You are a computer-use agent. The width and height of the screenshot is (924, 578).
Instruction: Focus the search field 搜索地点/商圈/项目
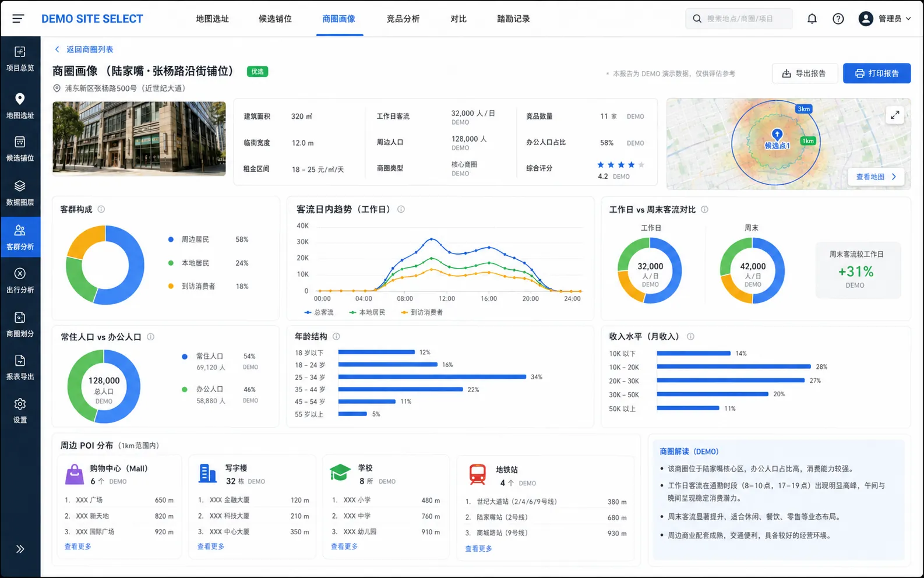tap(739, 19)
